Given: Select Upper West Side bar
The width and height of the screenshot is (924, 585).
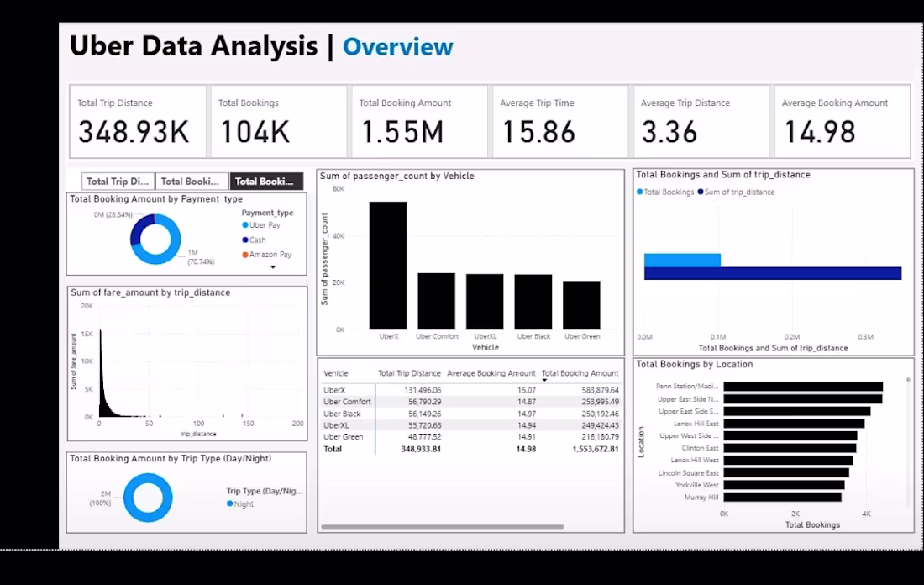Looking at the screenshot, I should pos(790,435).
